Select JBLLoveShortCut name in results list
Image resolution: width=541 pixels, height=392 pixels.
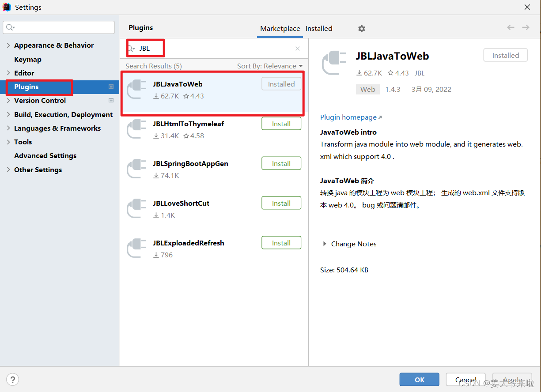(x=181, y=203)
